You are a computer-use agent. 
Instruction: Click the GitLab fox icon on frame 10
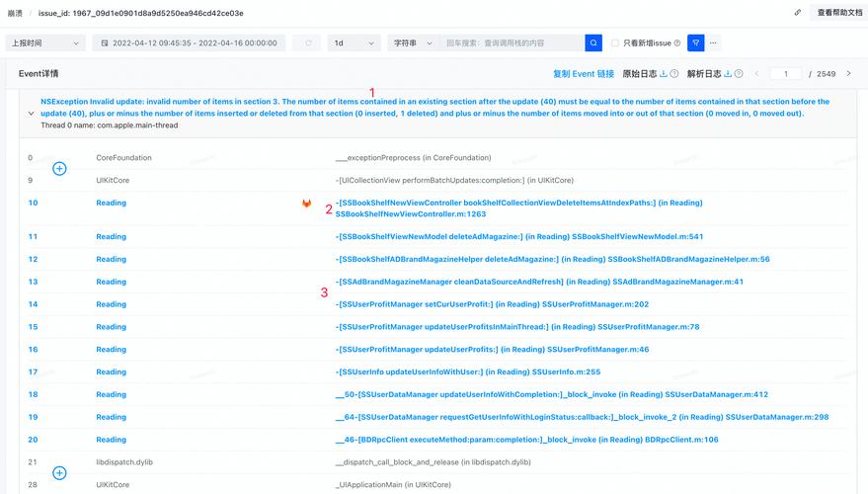pyautogui.click(x=306, y=204)
